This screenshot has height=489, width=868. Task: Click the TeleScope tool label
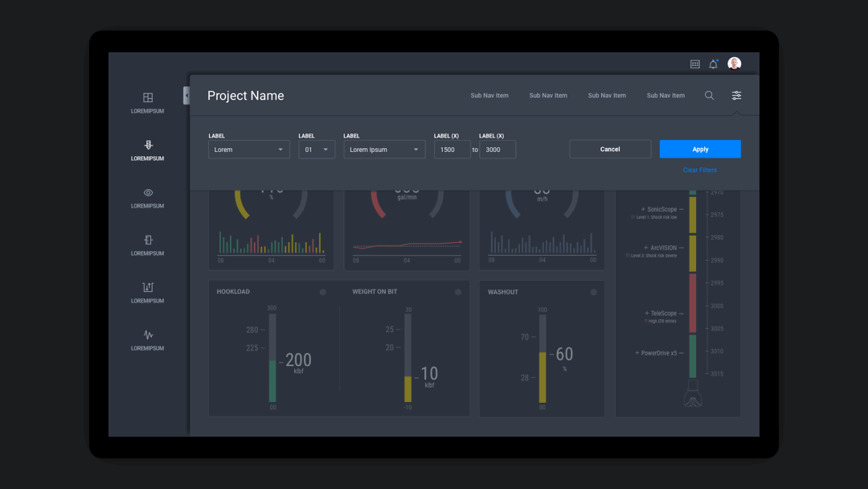click(664, 314)
